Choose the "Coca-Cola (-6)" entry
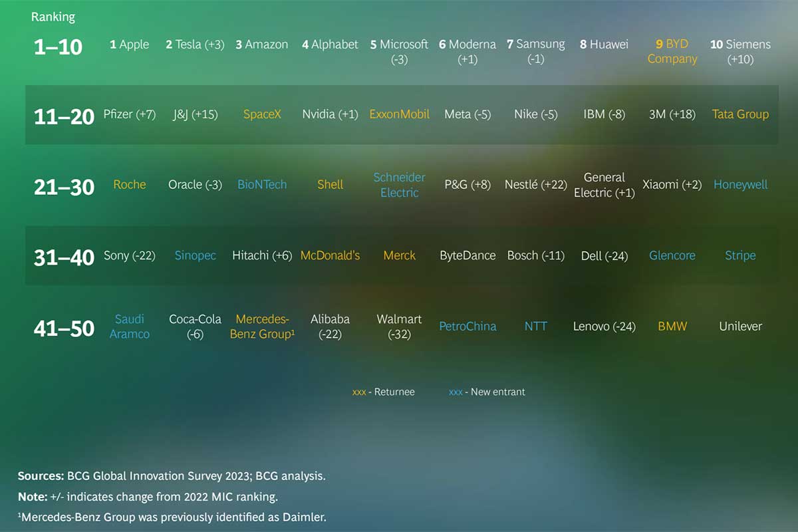This screenshot has width=798, height=532. (195, 327)
